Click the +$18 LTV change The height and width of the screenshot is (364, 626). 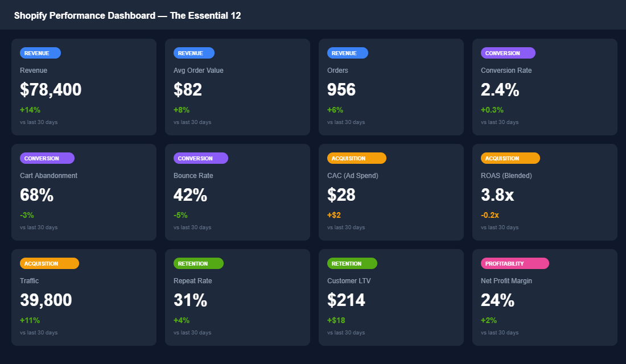pos(336,321)
